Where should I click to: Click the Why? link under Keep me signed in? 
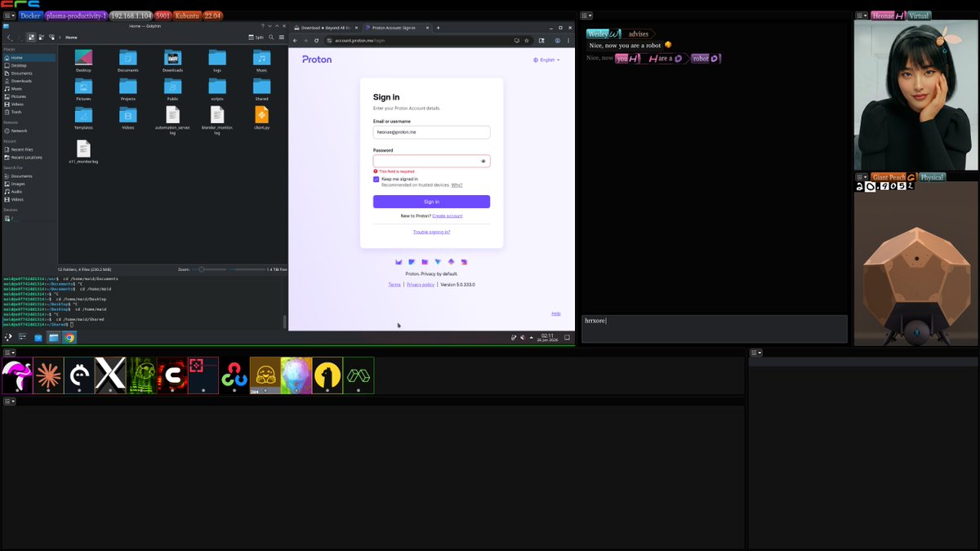point(457,185)
